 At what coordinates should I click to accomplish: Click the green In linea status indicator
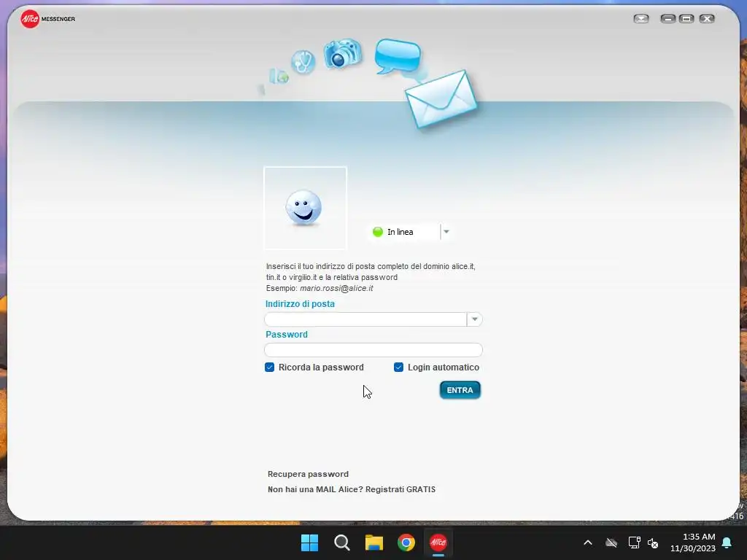[x=378, y=232]
